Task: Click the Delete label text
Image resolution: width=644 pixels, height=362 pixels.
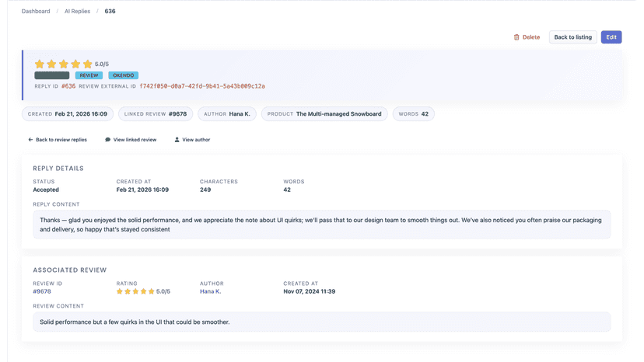Action: tap(531, 37)
